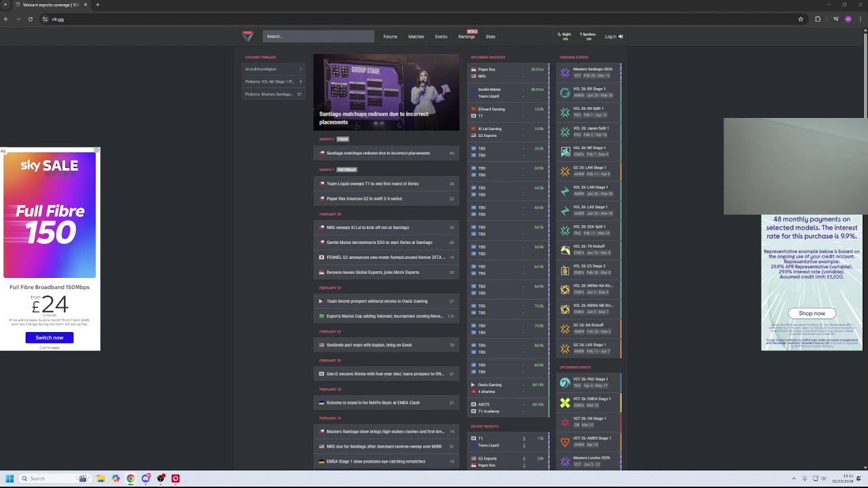The width and height of the screenshot is (868, 488).
Task: Click the VCL 26: BR Stage 1 logo
Action: click(565, 92)
